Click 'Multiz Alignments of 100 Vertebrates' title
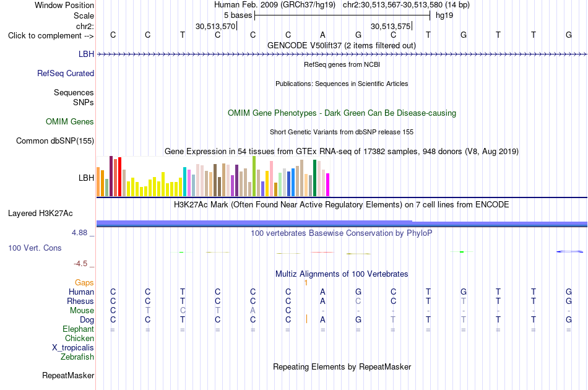 coord(342,274)
